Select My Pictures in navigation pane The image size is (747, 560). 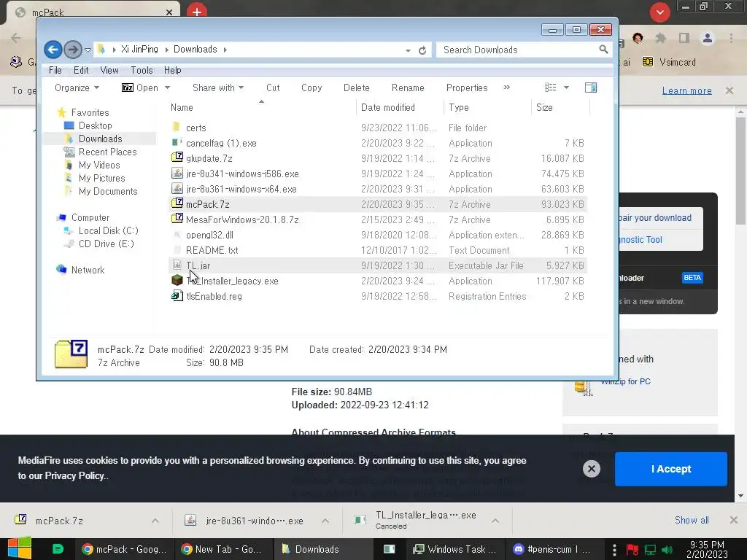101,178
